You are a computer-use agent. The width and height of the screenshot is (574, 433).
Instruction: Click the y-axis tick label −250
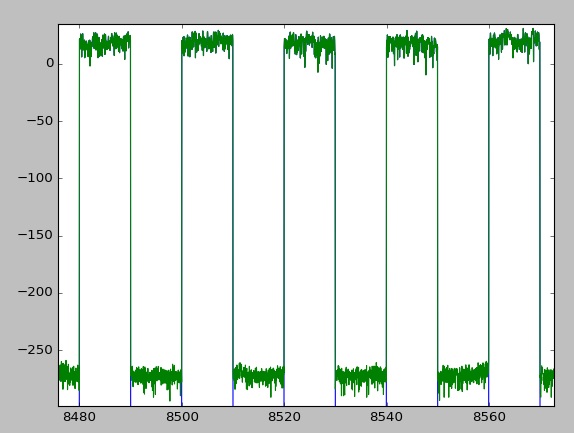click(x=36, y=349)
